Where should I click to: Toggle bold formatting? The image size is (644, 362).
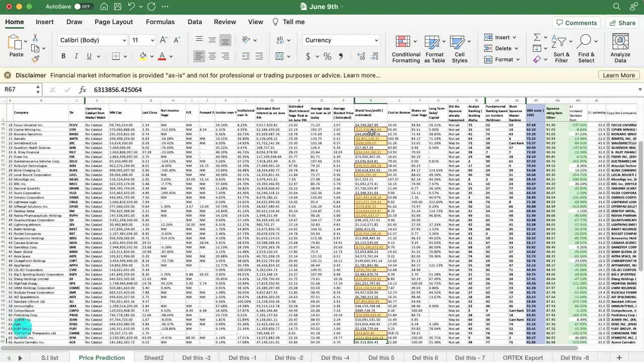(x=63, y=56)
